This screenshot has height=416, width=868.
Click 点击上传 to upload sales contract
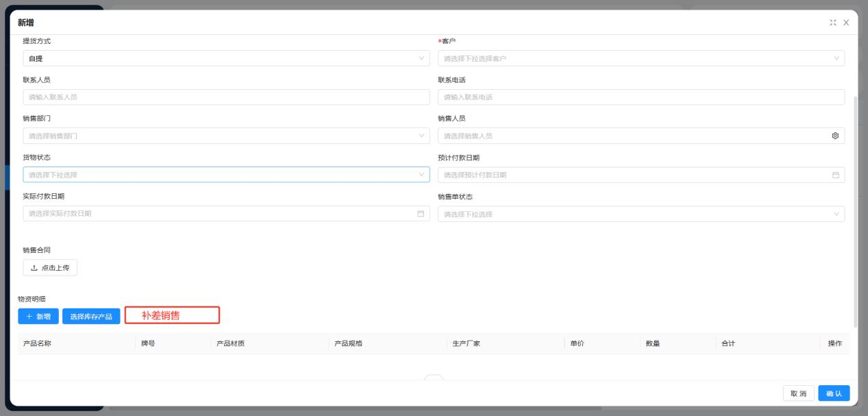(50, 267)
